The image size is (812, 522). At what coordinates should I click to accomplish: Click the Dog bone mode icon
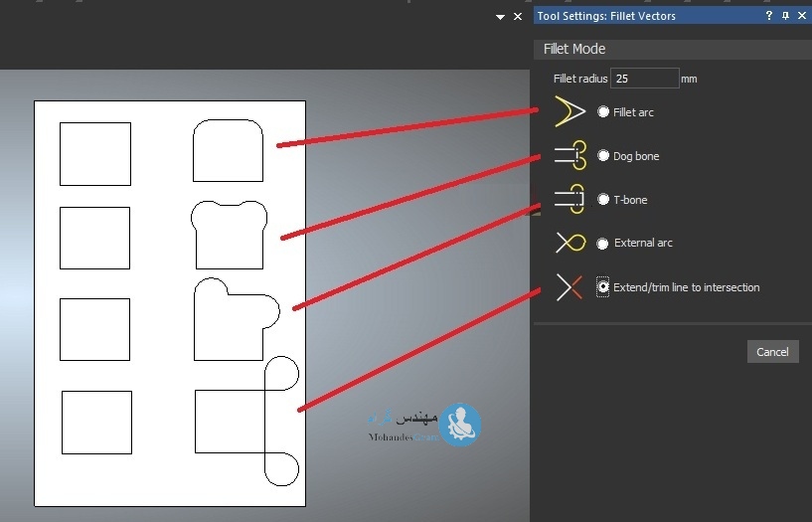pos(569,156)
